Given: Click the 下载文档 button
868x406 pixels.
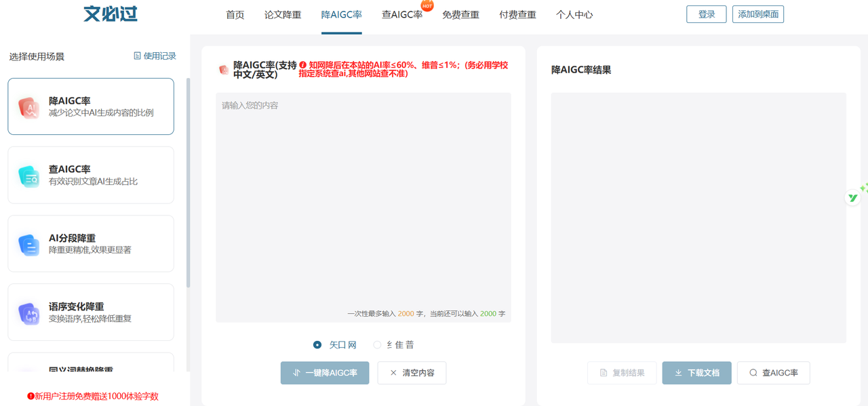Looking at the screenshot, I should [696, 373].
